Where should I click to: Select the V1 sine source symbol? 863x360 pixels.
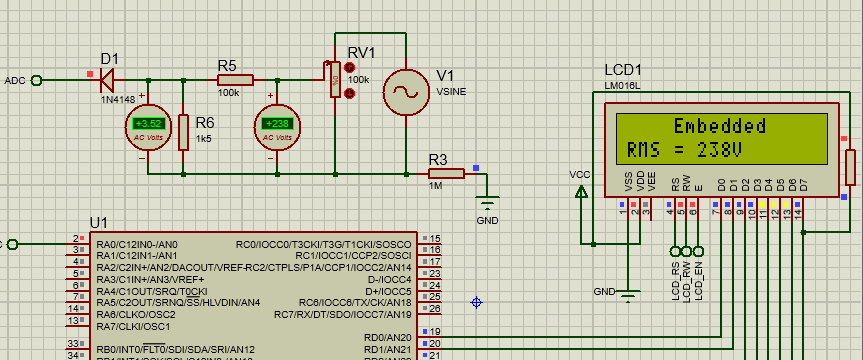click(406, 92)
